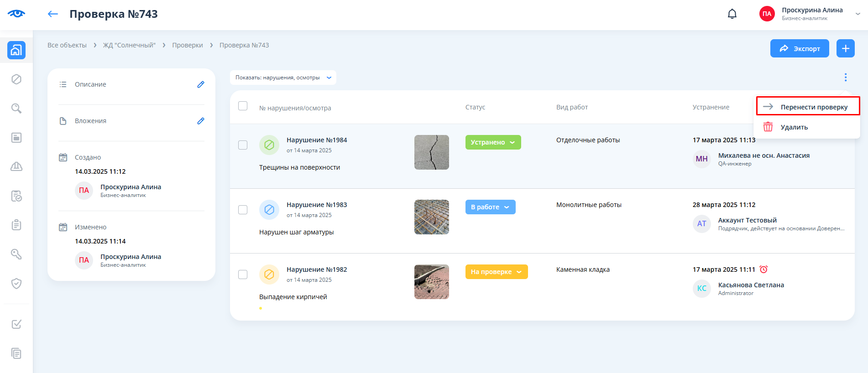Open the magnifier search icon in sidebar
Viewport: 868px width, 373px height.
click(x=16, y=109)
